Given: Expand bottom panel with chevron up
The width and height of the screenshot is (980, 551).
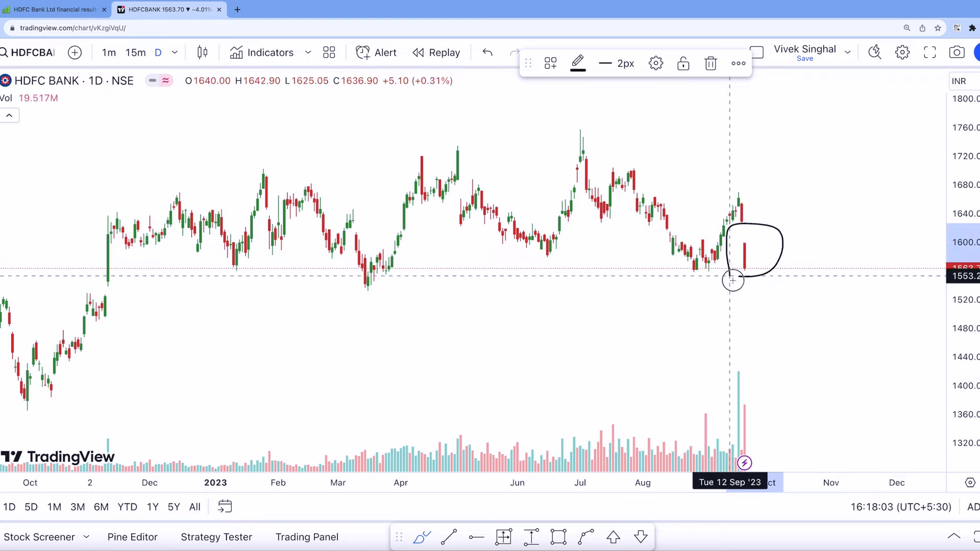Looking at the screenshot, I should [954, 536].
